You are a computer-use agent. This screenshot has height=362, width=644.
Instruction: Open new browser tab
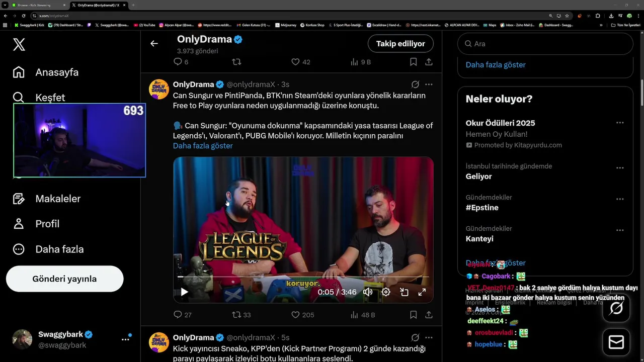point(133,5)
